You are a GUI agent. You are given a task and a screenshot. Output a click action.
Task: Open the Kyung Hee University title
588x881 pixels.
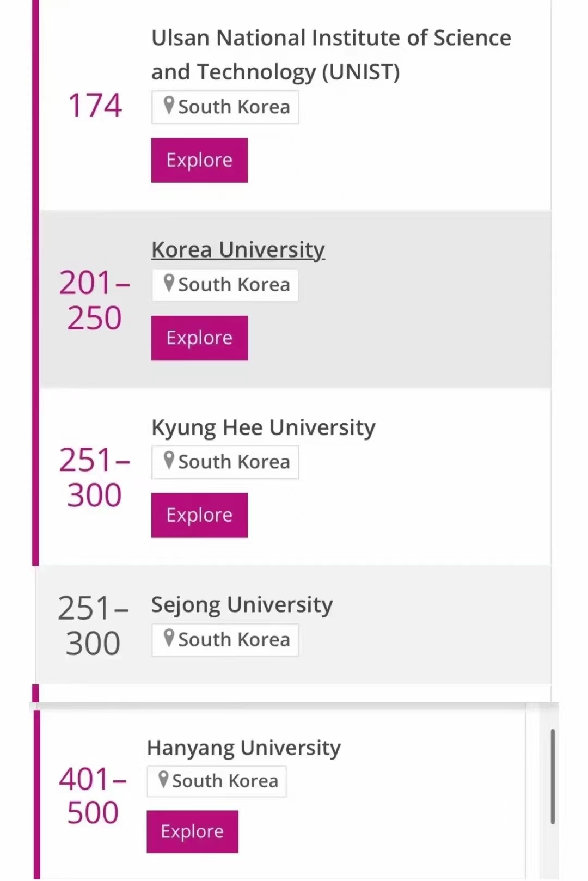(x=264, y=427)
